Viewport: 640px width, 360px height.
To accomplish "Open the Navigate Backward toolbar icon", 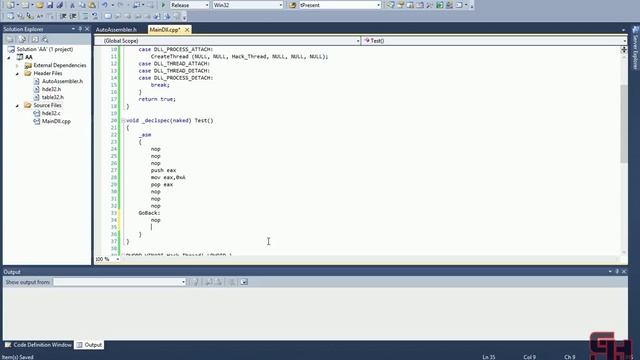I will [x=136, y=5].
